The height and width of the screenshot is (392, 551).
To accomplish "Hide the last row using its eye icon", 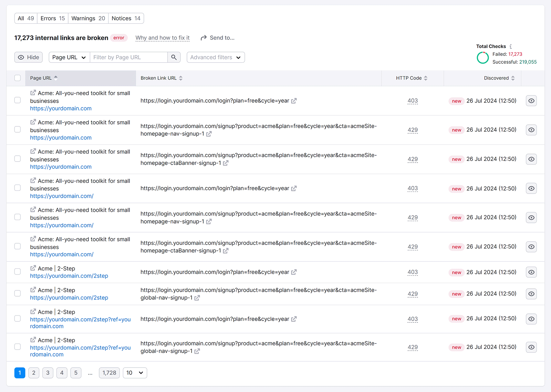I will click(x=531, y=347).
